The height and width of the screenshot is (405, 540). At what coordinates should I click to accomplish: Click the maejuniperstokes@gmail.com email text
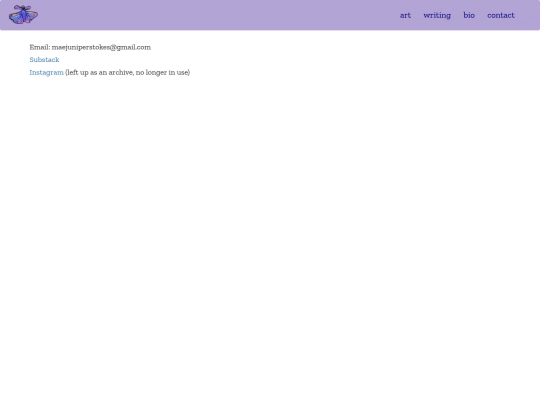(x=101, y=47)
